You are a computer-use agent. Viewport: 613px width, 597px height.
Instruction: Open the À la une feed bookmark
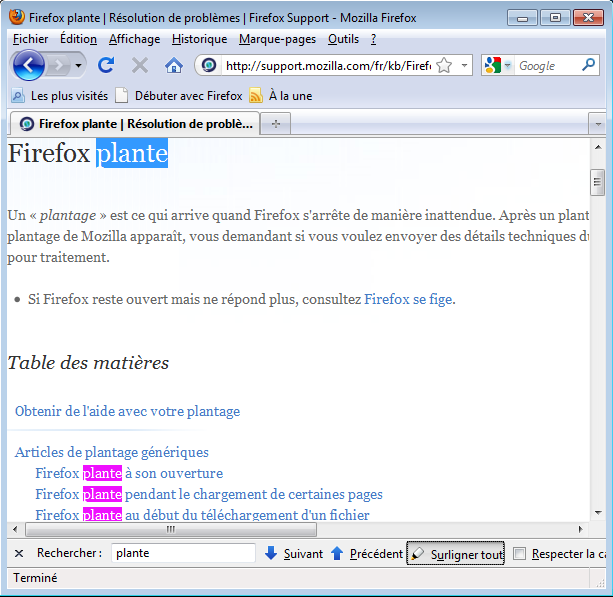(281, 96)
